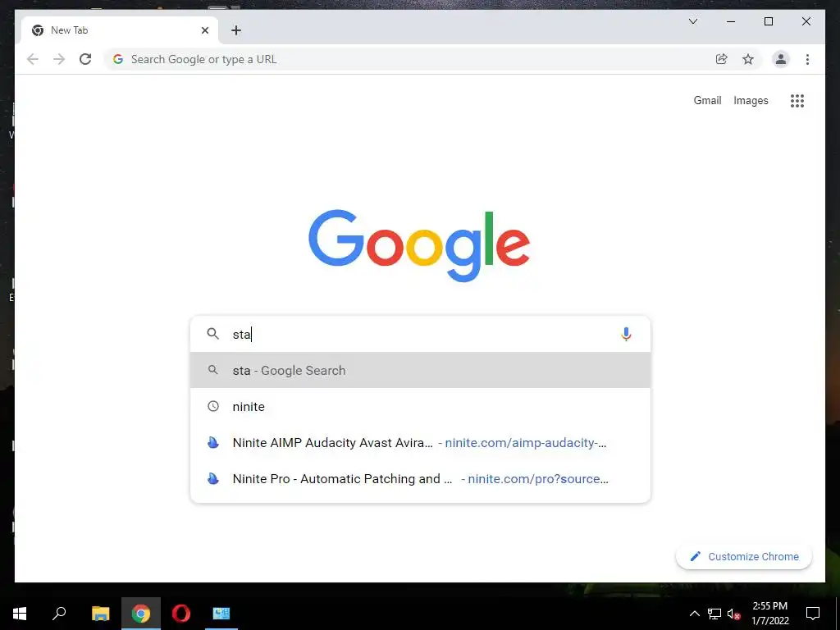
Task: Open the Gmail link
Action: [707, 101]
